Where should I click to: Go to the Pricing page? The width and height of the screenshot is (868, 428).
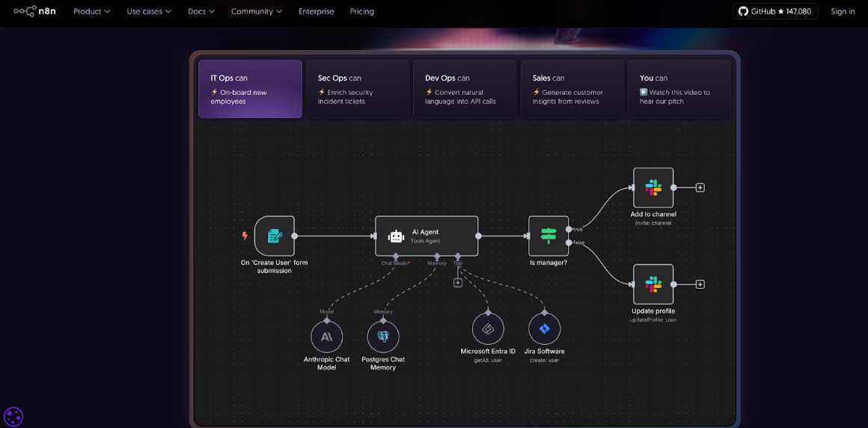pos(361,11)
